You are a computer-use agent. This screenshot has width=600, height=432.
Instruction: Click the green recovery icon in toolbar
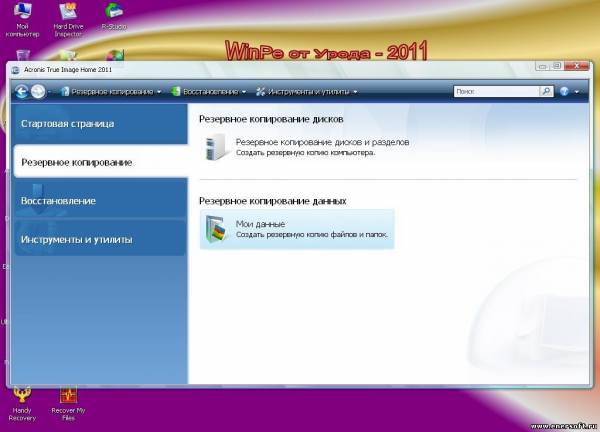click(176, 91)
